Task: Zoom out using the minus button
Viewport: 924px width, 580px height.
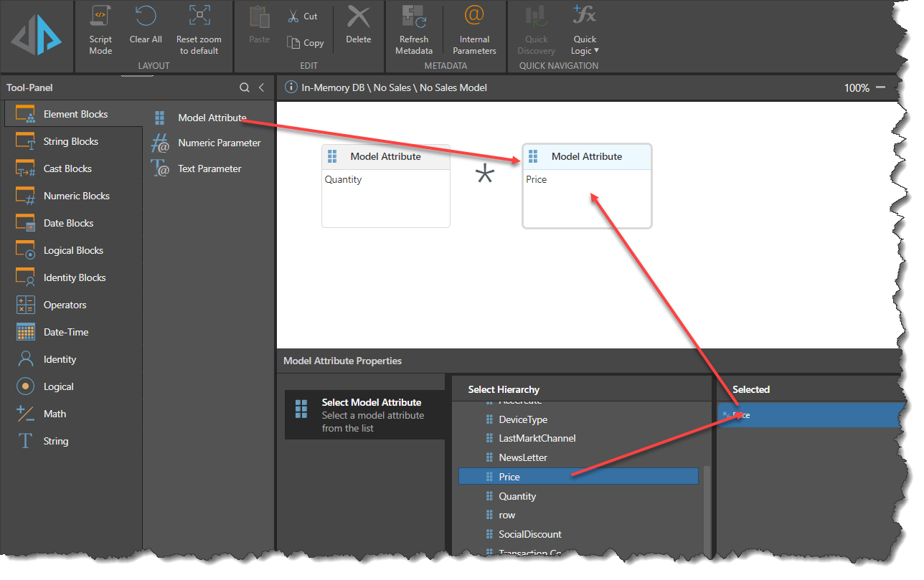Action: pyautogui.click(x=881, y=87)
